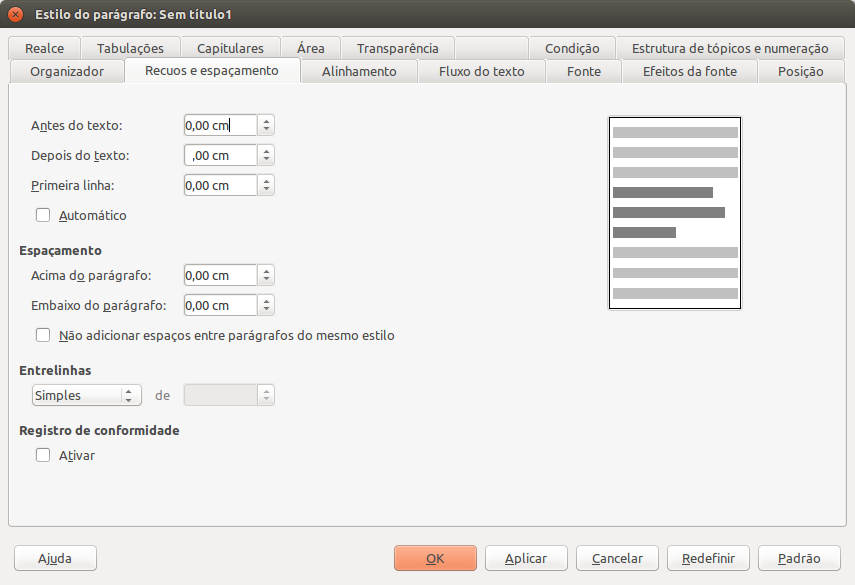Focus the Depois do texto field

pyautogui.click(x=220, y=155)
